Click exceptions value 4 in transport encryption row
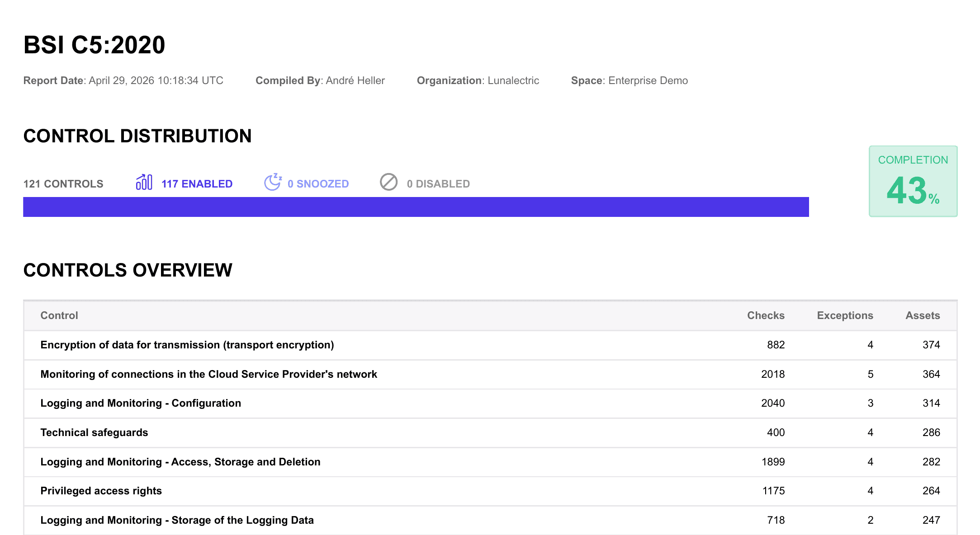The height and width of the screenshot is (535, 980). 870,345
